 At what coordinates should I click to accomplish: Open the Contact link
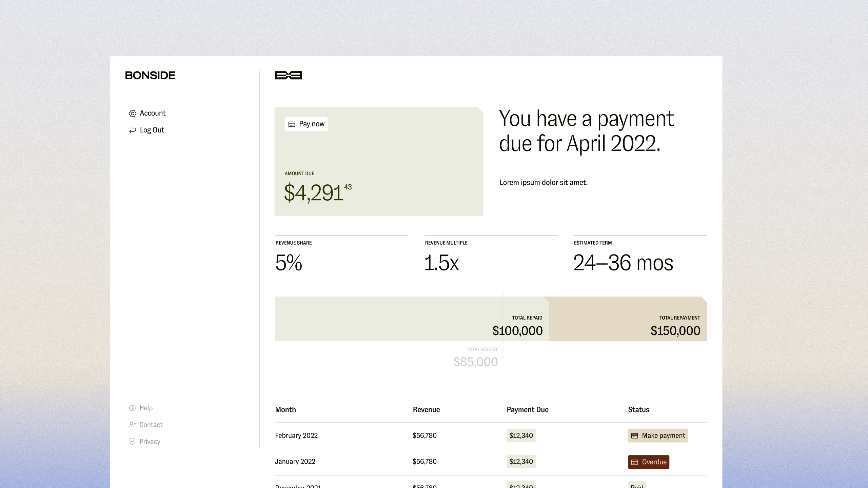pos(151,425)
